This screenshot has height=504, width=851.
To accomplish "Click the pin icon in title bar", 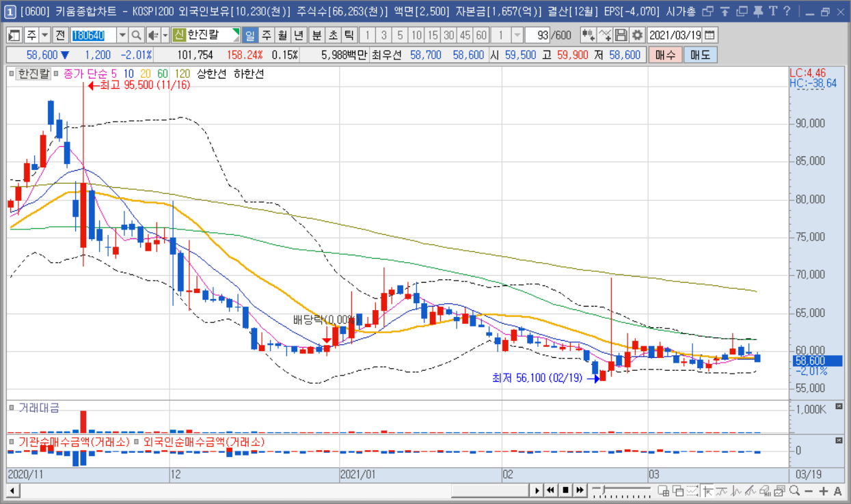I will (758, 11).
